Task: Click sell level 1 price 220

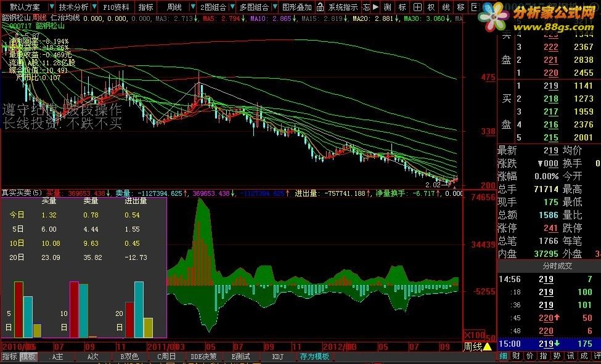Action: pyautogui.click(x=551, y=73)
